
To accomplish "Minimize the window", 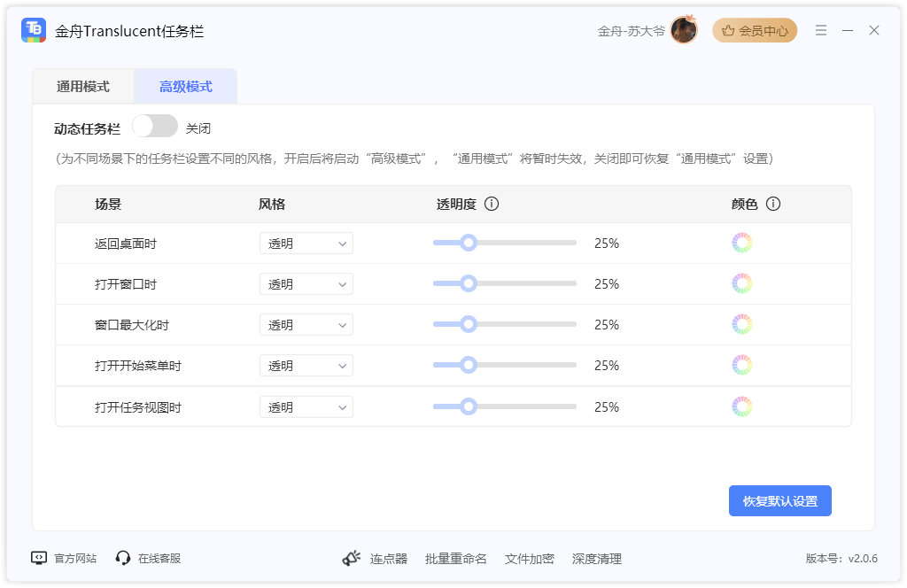I will click(x=848, y=30).
